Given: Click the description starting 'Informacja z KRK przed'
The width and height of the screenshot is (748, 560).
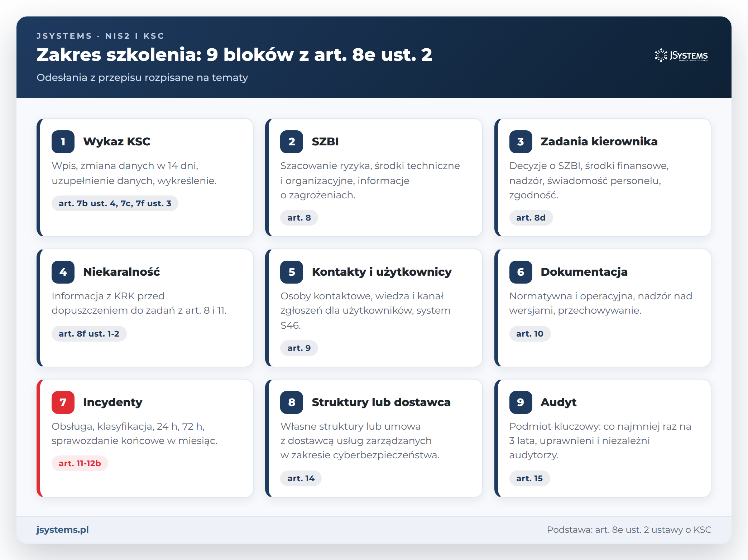Looking at the screenshot, I should tap(139, 303).
